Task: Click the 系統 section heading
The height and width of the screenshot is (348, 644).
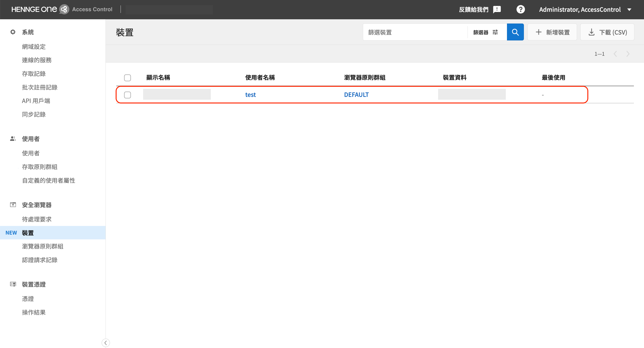Action: point(28,32)
